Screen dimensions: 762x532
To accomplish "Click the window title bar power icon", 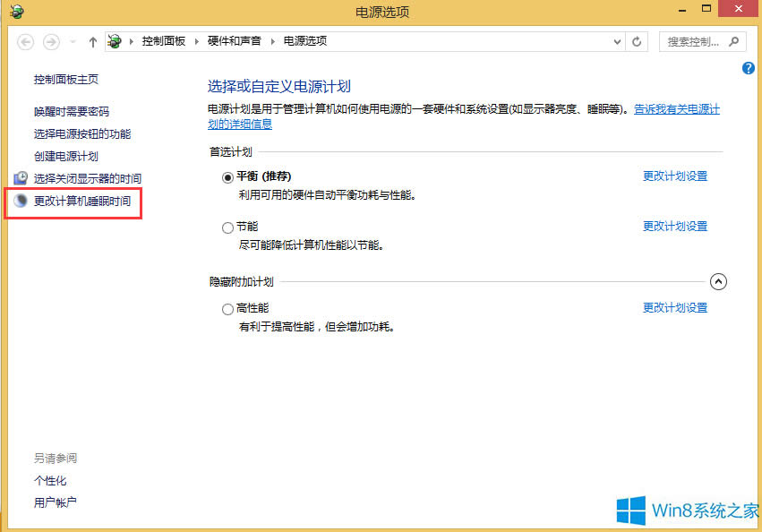I will pos(15,13).
